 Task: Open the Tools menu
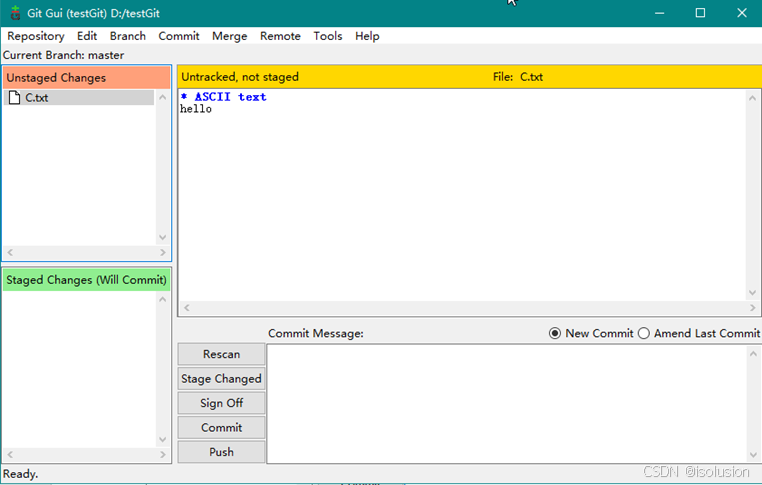(328, 36)
